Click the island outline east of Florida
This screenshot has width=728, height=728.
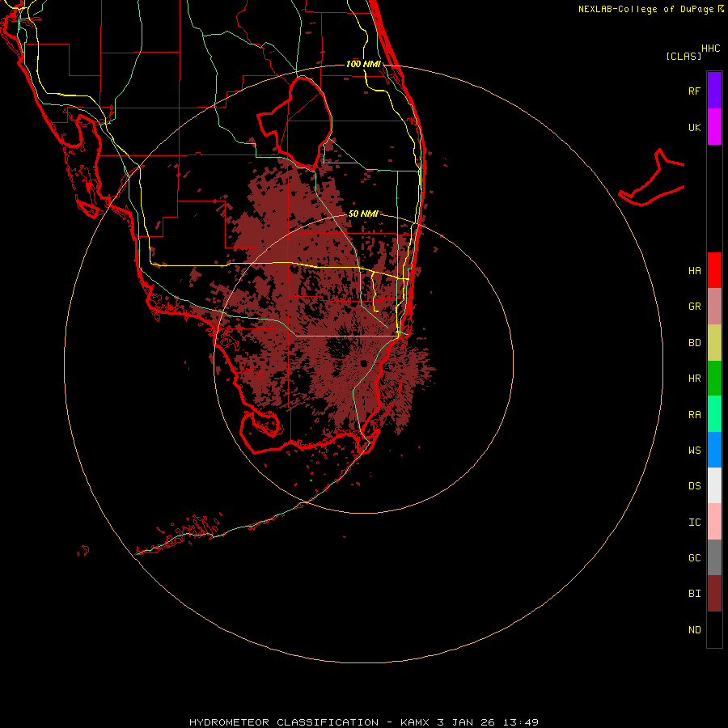coord(652,178)
